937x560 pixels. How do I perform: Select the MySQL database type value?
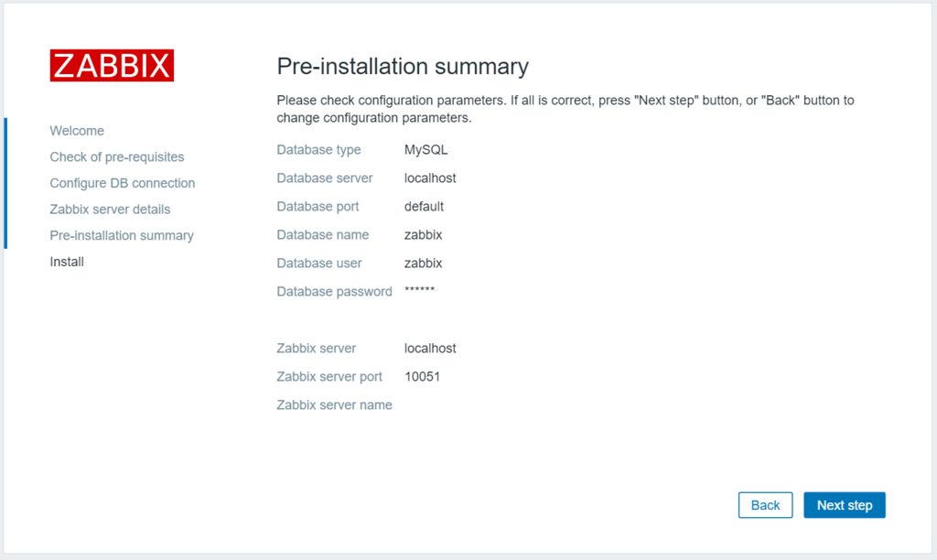coord(426,150)
